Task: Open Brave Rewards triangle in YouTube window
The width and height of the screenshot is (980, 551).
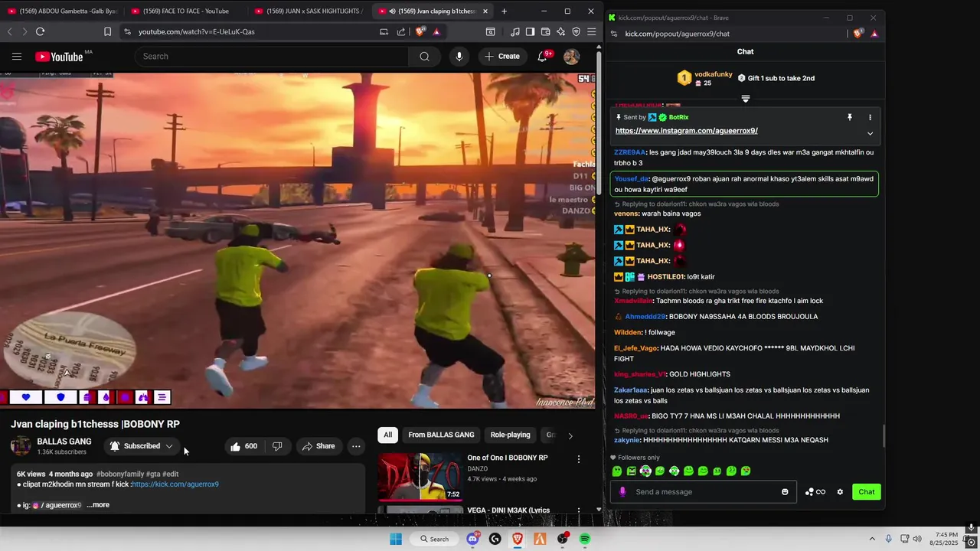Action: (436, 31)
